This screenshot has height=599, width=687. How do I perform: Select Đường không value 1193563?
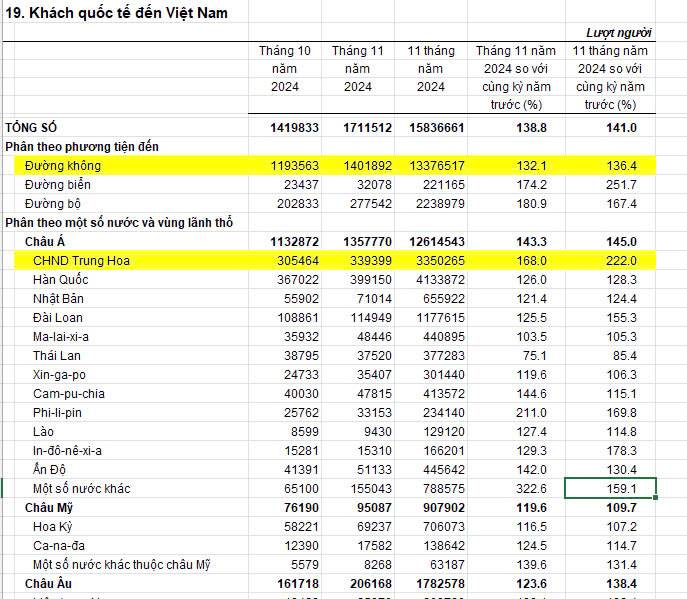pyautogui.click(x=294, y=166)
